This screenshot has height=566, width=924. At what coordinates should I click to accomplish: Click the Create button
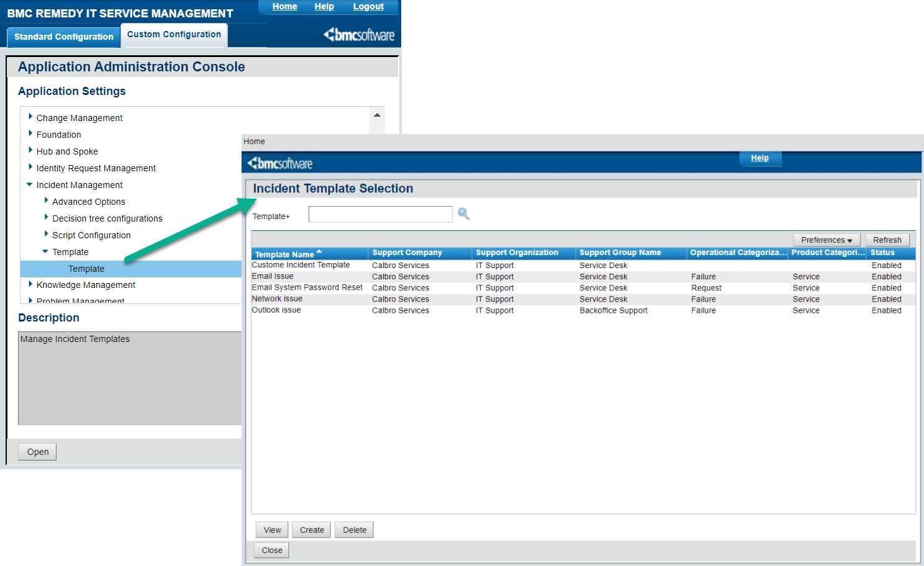point(312,530)
